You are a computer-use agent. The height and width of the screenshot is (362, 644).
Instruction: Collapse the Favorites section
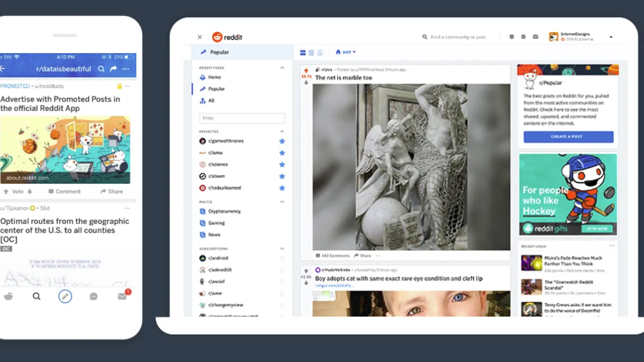[282, 131]
